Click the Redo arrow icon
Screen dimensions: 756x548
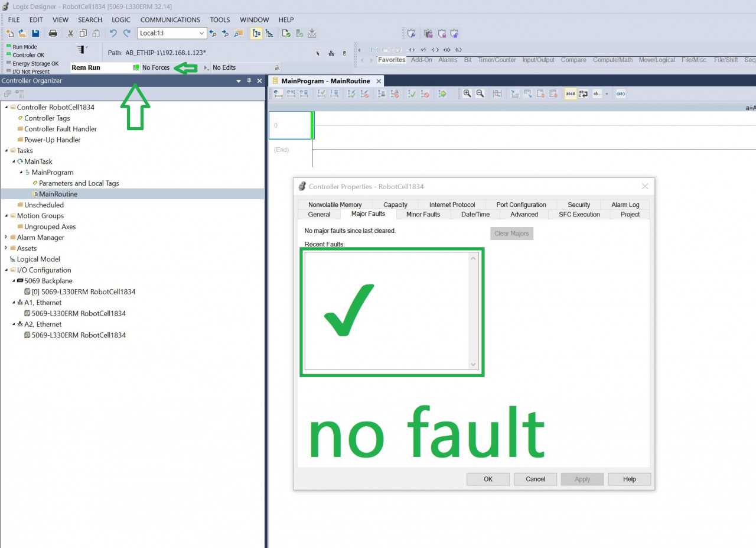tap(126, 34)
